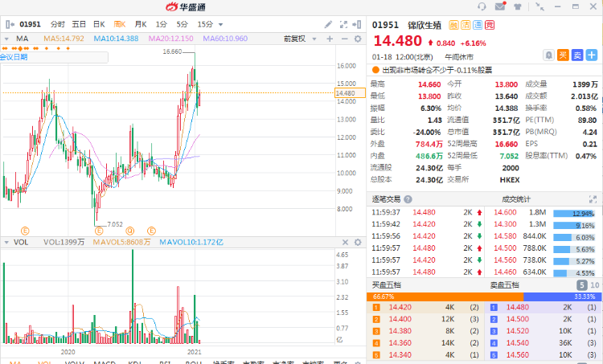Click the Q quarterly report marker
This screenshot has width=603, height=364.
coord(130,231)
